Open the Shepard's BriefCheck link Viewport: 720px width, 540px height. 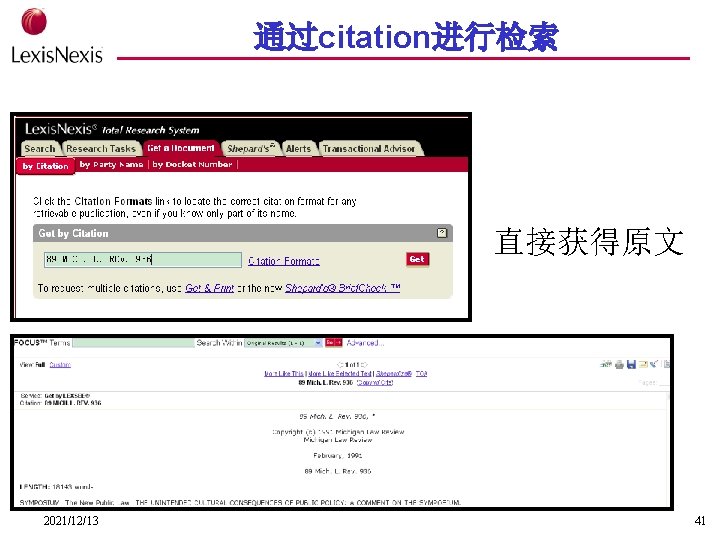pyautogui.click(x=343, y=288)
